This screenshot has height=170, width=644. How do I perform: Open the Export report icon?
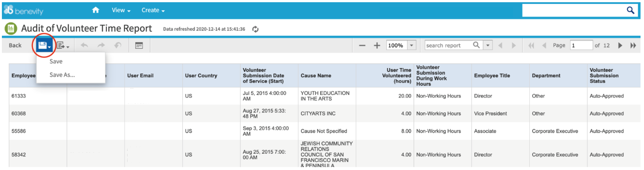coord(62,46)
